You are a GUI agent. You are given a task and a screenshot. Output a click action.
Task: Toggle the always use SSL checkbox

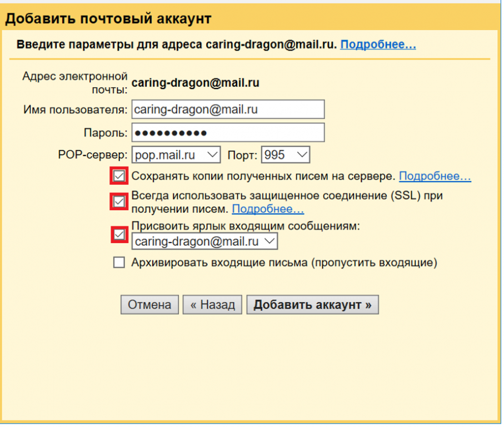pyautogui.click(x=119, y=202)
